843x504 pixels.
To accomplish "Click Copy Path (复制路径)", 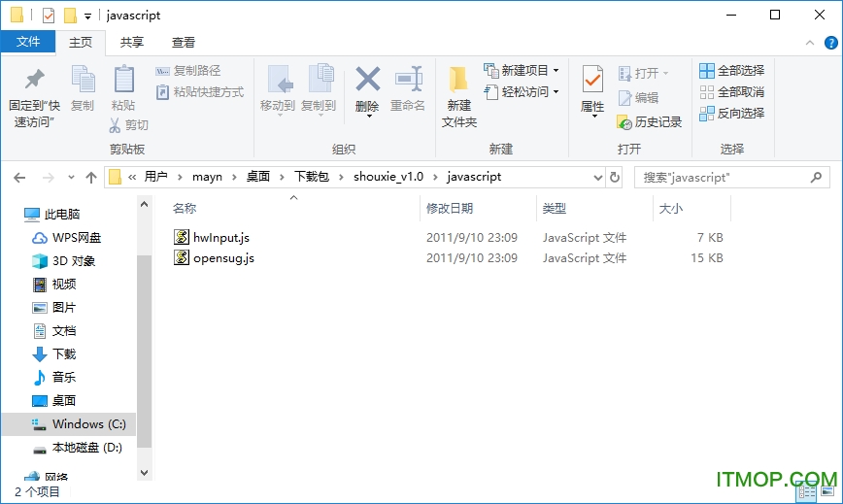I will pyautogui.click(x=188, y=70).
